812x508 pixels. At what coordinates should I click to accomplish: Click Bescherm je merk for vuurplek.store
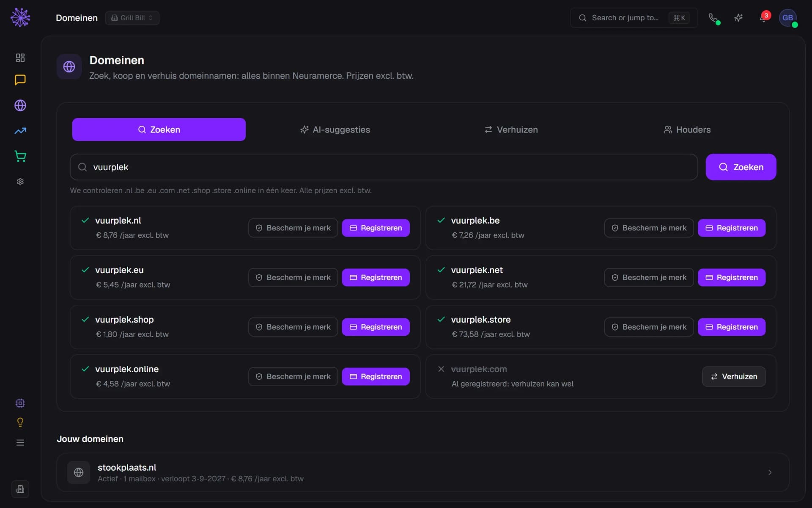click(649, 327)
